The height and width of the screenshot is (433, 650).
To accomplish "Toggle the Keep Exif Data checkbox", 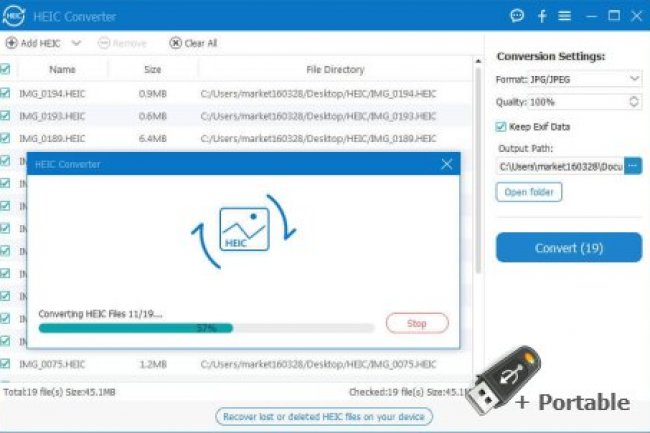I will [502, 127].
